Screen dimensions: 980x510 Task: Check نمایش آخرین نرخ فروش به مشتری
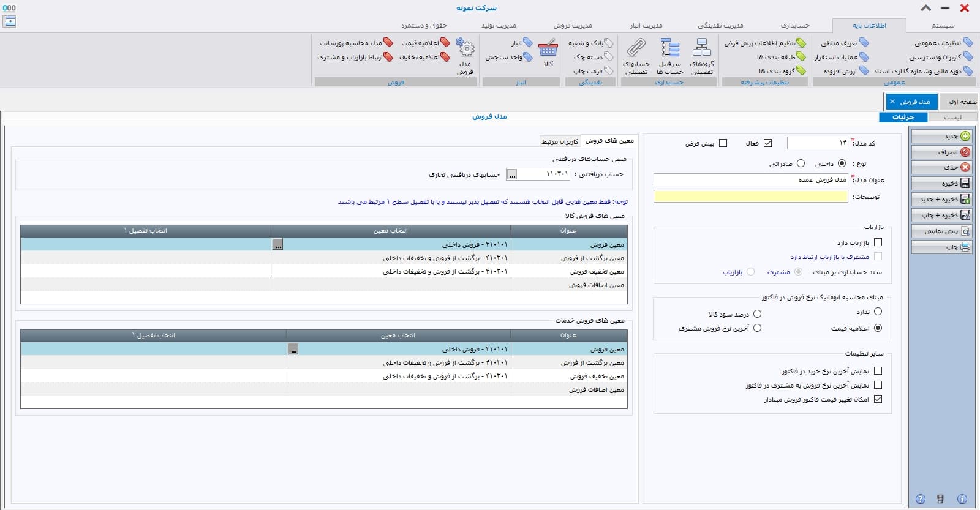click(878, 385)
